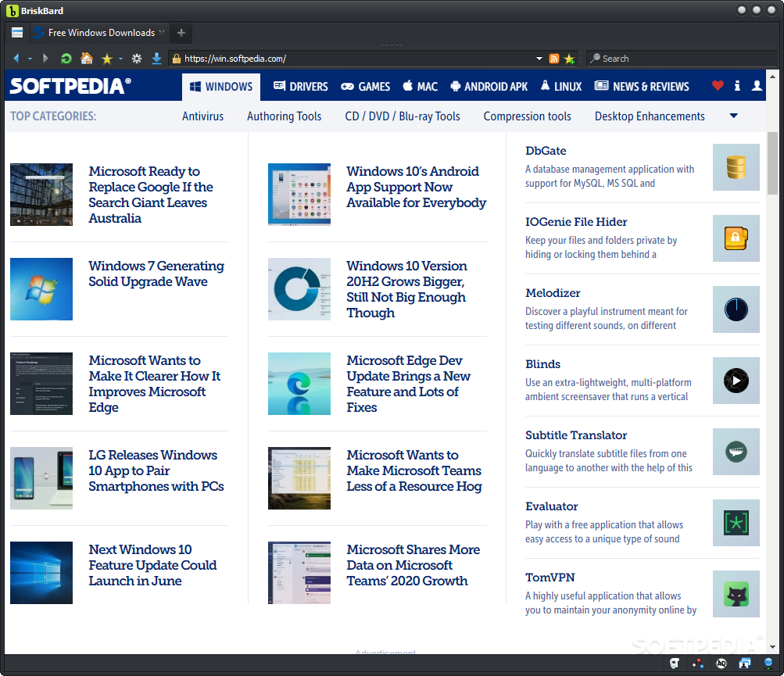Open Windows 10's Android App Support article
The height and width of the screenshot is (676, 784).
[416, 187]
